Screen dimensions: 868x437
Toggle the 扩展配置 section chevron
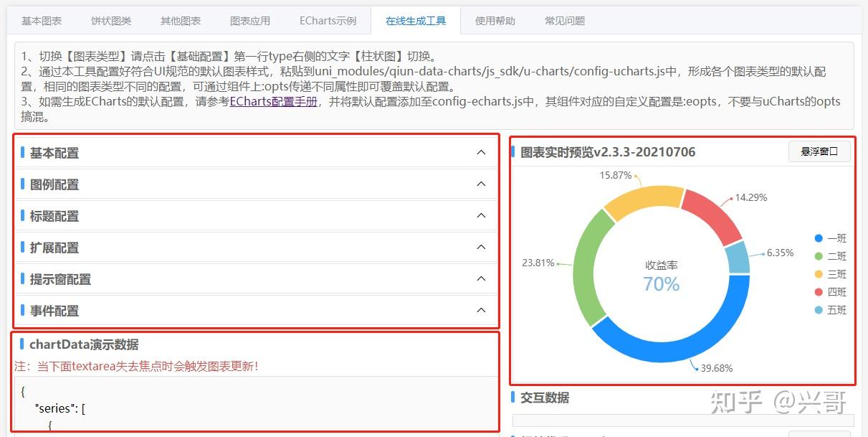(x=481, y=247)
